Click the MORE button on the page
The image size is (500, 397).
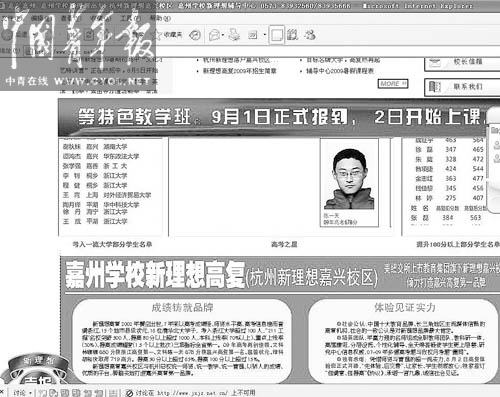tap(393, 84)
